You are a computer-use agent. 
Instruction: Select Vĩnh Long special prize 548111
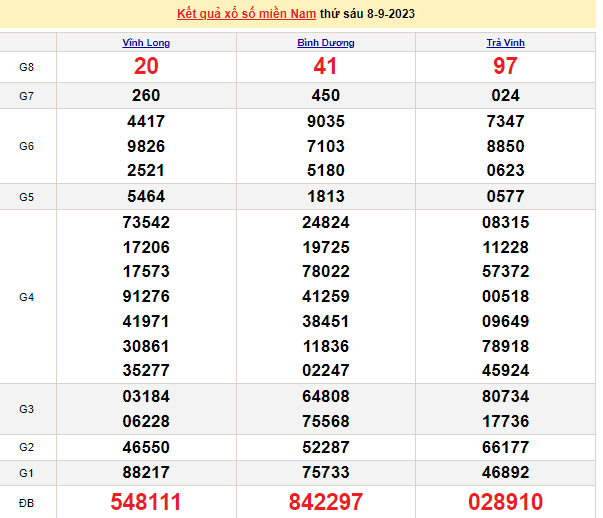tap(146, 501)
